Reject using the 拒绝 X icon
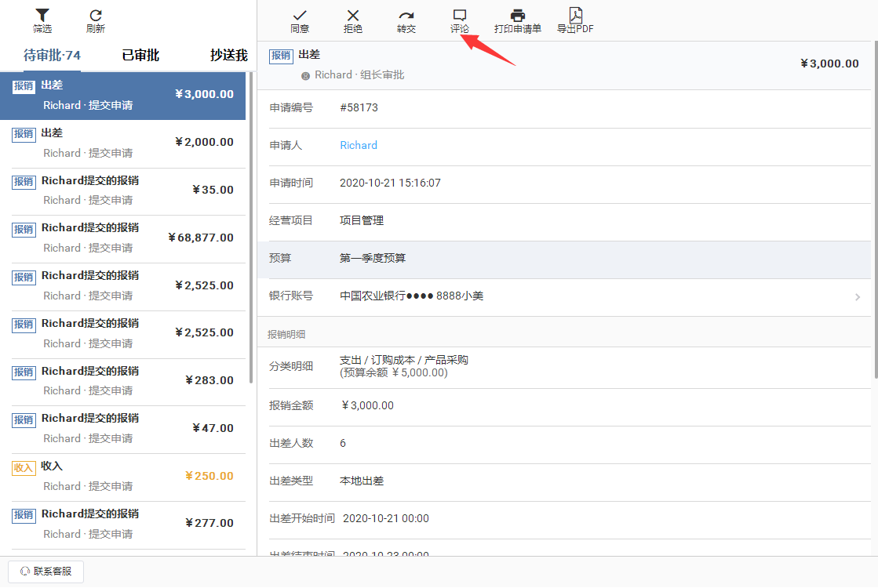Viewport: 878px width, 588px height. pyautogui.click(x=353, y=16)
